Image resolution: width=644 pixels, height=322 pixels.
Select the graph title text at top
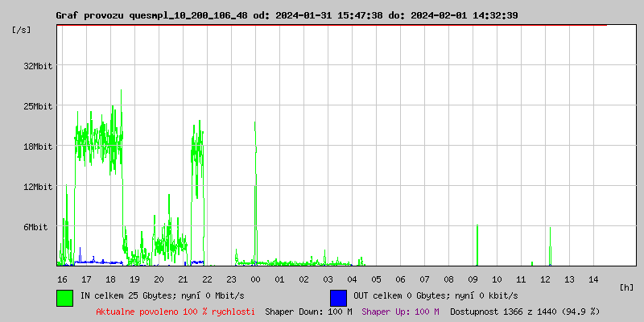pyautogui.click(x=287, y=15)
